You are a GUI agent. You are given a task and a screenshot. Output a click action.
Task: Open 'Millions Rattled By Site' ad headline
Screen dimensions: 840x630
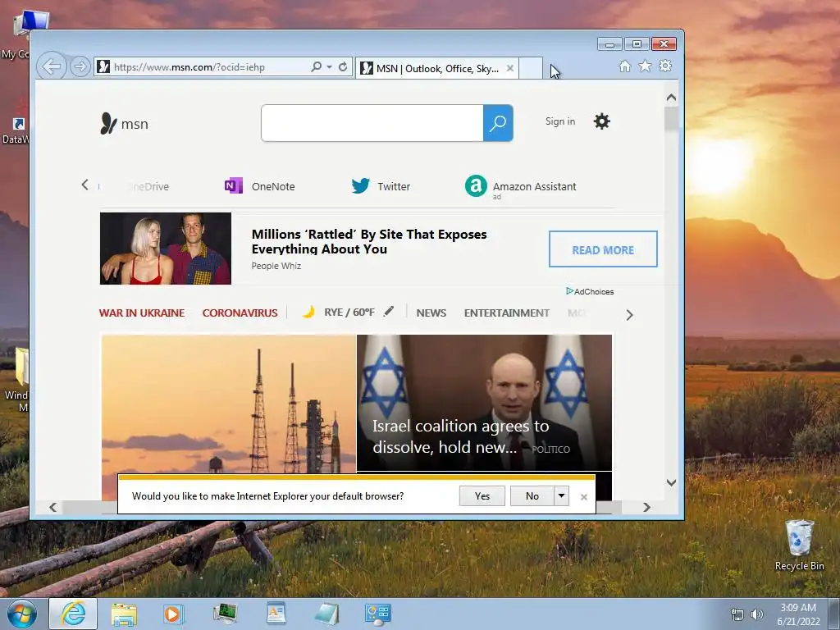click(369, 242)
